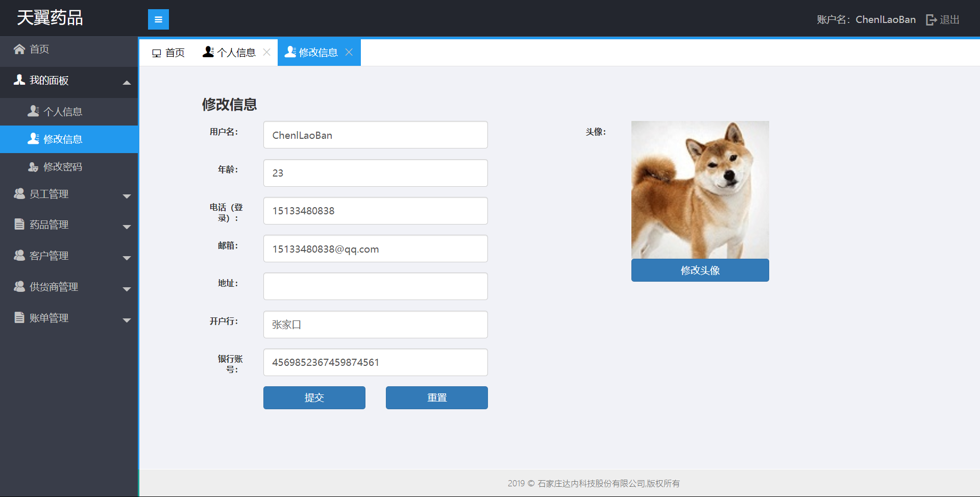Click the logout icon beside 退出
The height and width of the screenshot is (497, 980).
[931, 20]
